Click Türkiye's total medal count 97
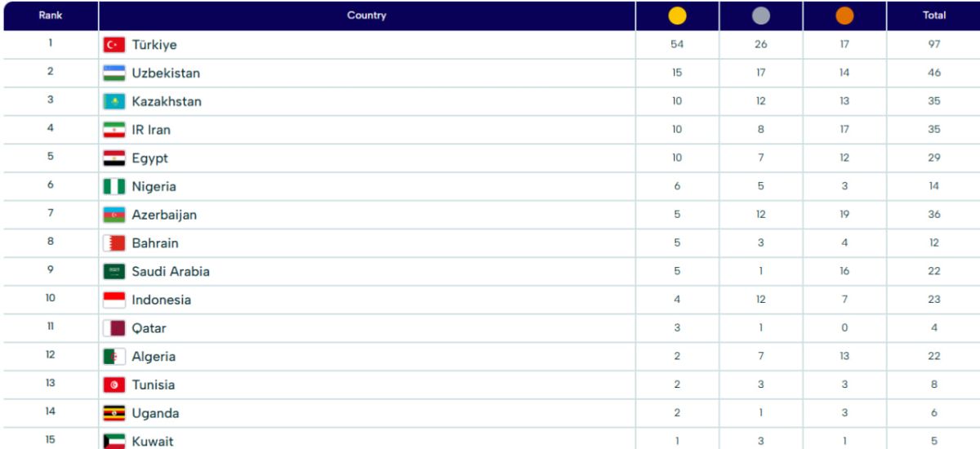The width and height of the screenshot is (980, 449). 933,45
